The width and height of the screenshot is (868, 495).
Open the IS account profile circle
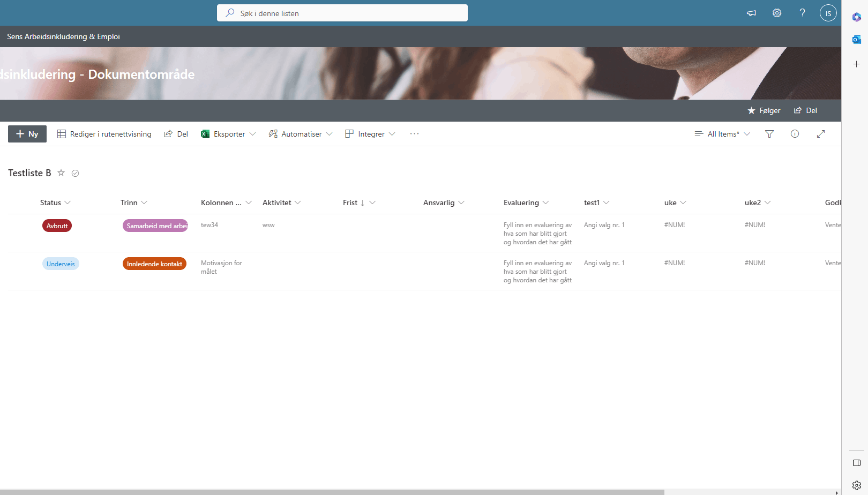pyautogui.click(x=828, y=13)
